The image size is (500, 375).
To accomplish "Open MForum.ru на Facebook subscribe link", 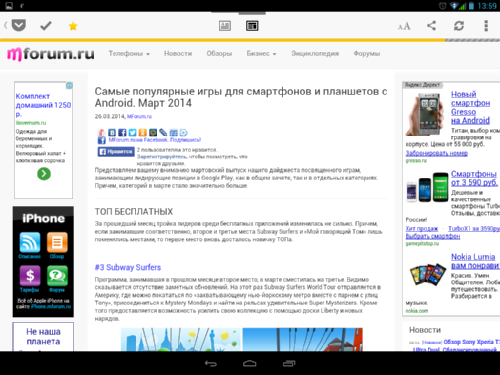I will coord(155,140).
